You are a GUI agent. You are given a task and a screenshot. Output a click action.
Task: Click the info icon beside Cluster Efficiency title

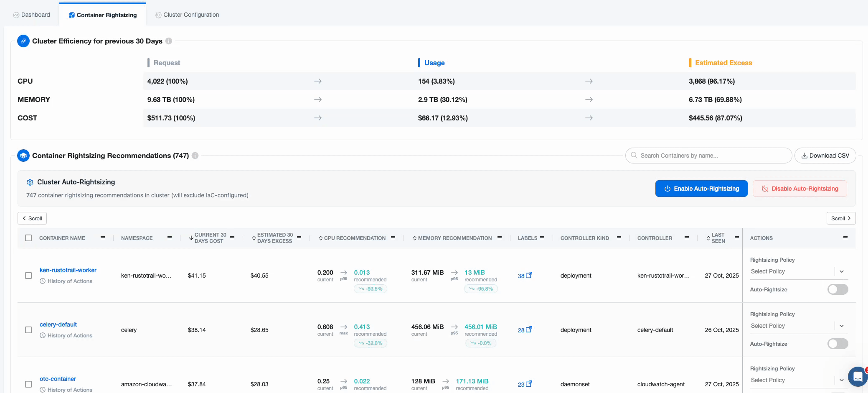tap(169, 41)
